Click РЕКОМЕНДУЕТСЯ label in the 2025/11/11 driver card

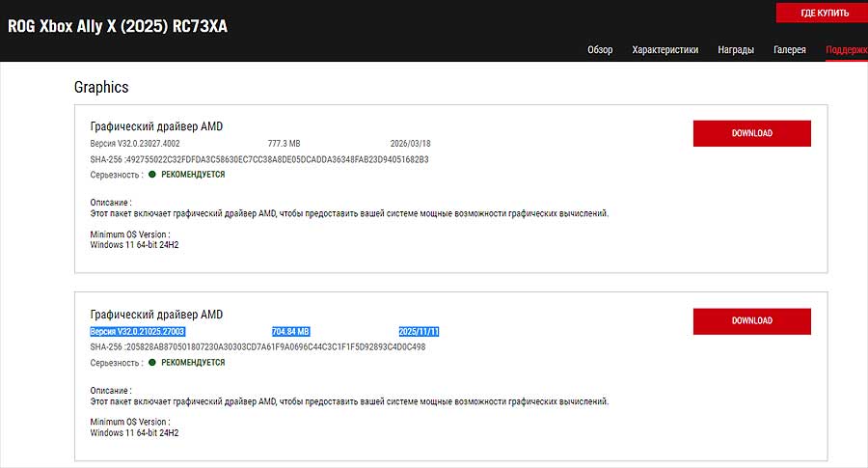tap(193, 362)
